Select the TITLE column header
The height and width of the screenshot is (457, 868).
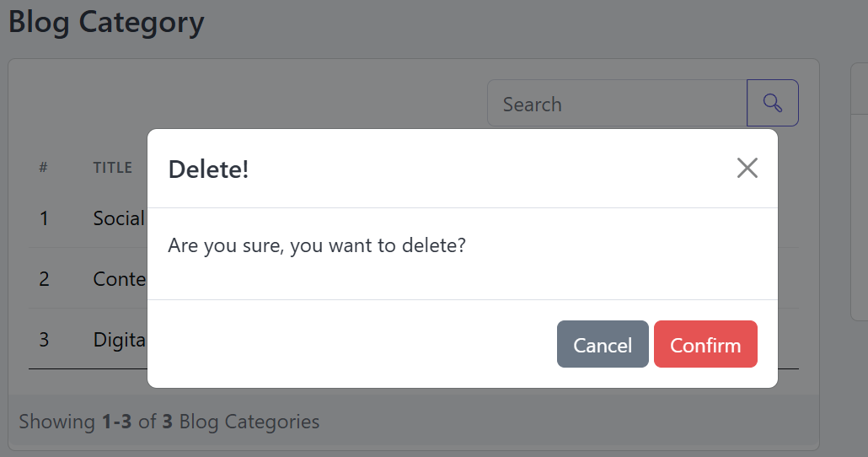click(112, 167)
